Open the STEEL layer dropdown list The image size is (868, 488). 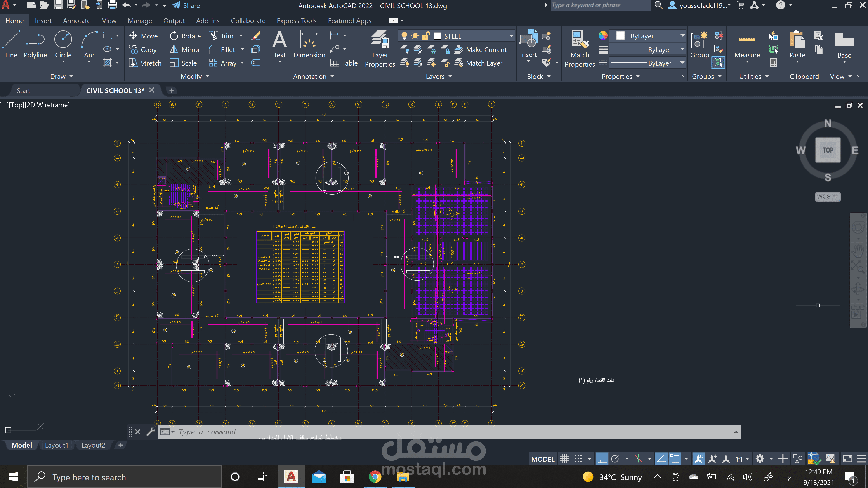511,35
